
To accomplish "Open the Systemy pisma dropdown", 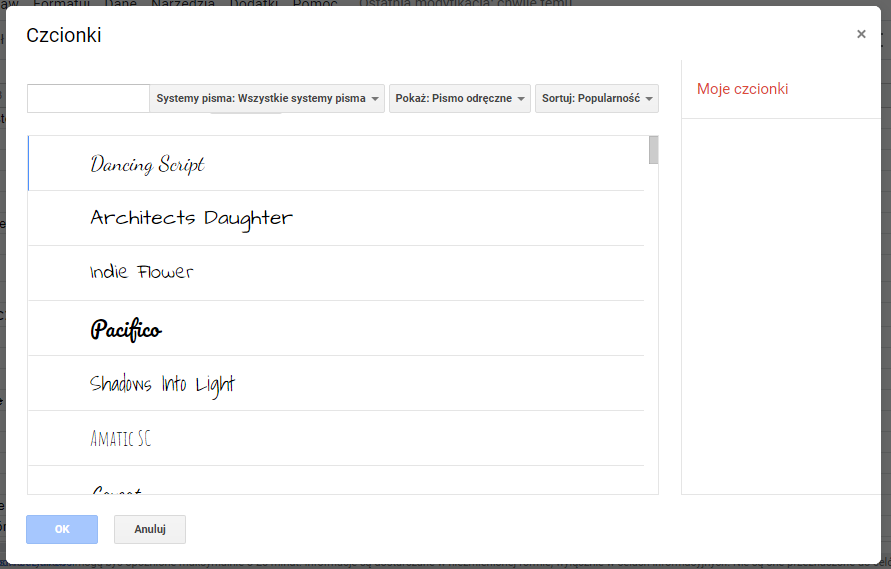I will click(x=267, y=98).
